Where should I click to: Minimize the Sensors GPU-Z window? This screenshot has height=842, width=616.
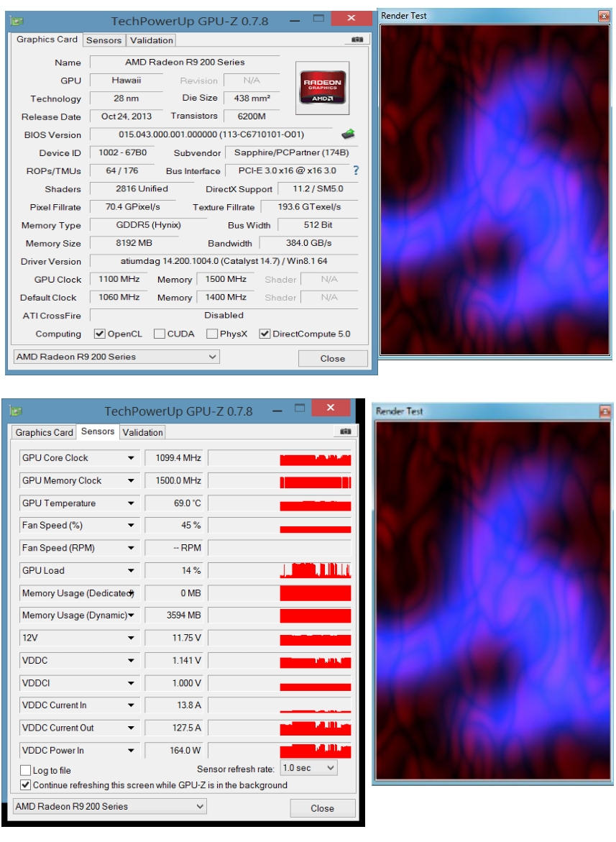point(277,411)
